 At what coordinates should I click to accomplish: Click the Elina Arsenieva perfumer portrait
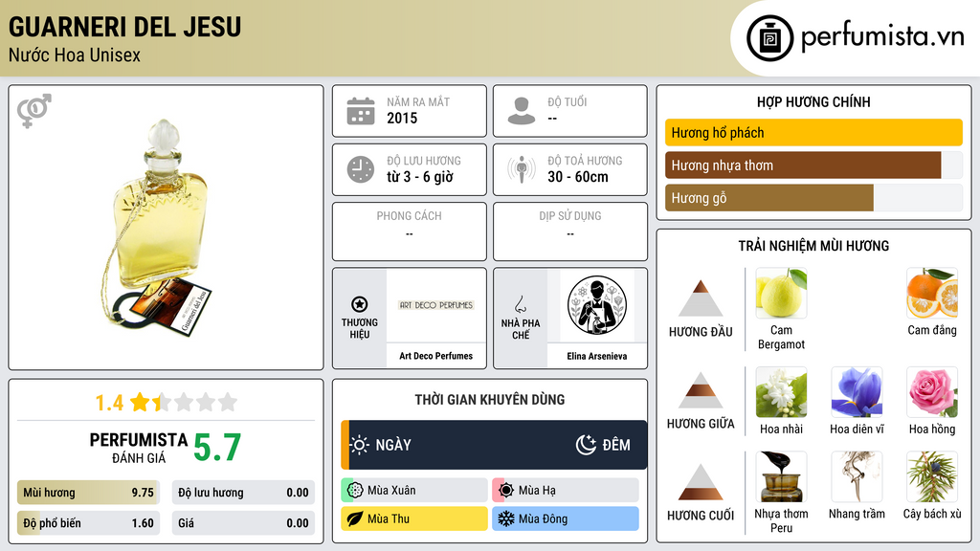click(597, 305)
